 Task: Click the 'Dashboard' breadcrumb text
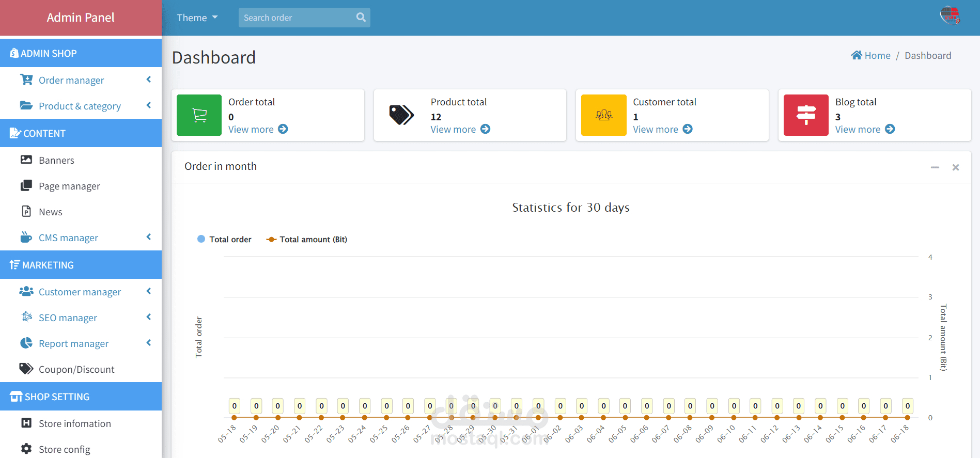point(928,55)
